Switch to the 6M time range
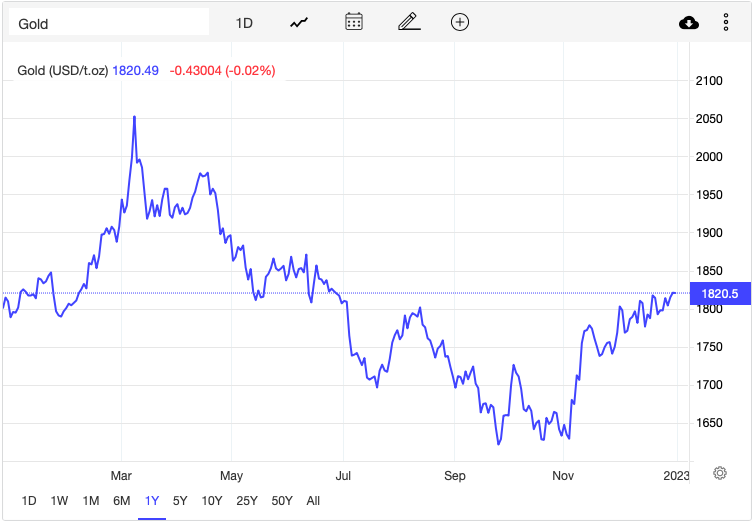752x522 pixels. pyautogui.click(x=122, y=501)
